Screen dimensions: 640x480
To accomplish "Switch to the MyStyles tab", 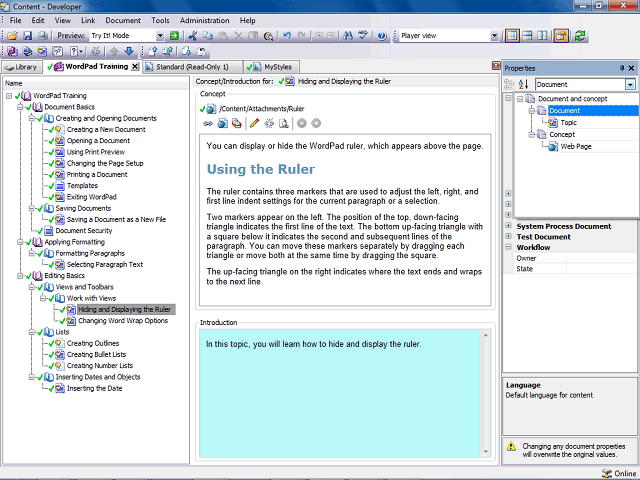I will [272, 67].
